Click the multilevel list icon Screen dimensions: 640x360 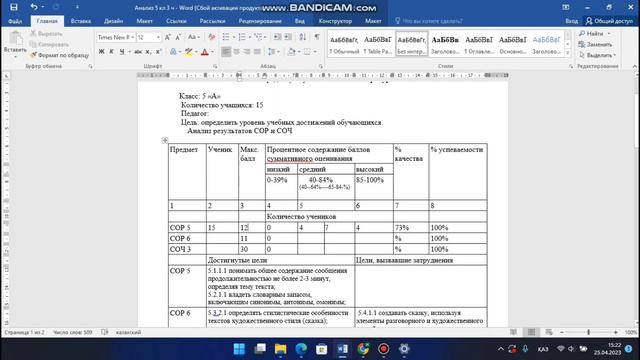(x=258, y=37)
